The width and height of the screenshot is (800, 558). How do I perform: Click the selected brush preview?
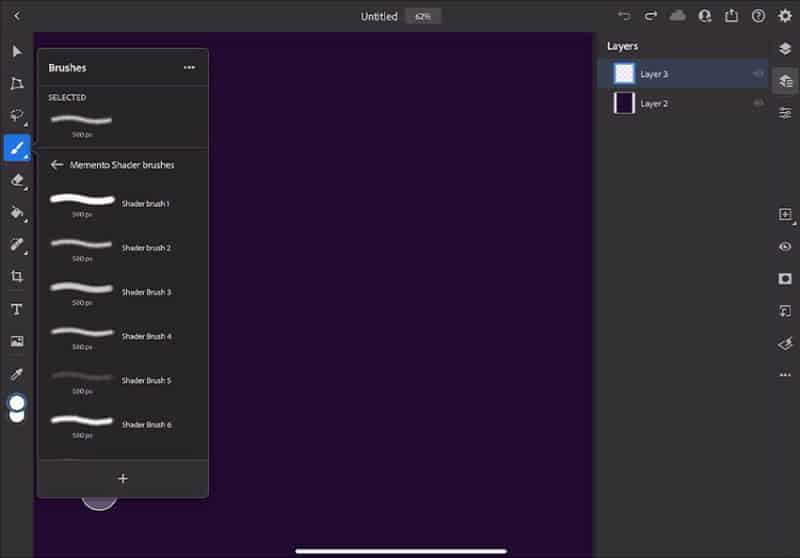(x=82, y=121)
